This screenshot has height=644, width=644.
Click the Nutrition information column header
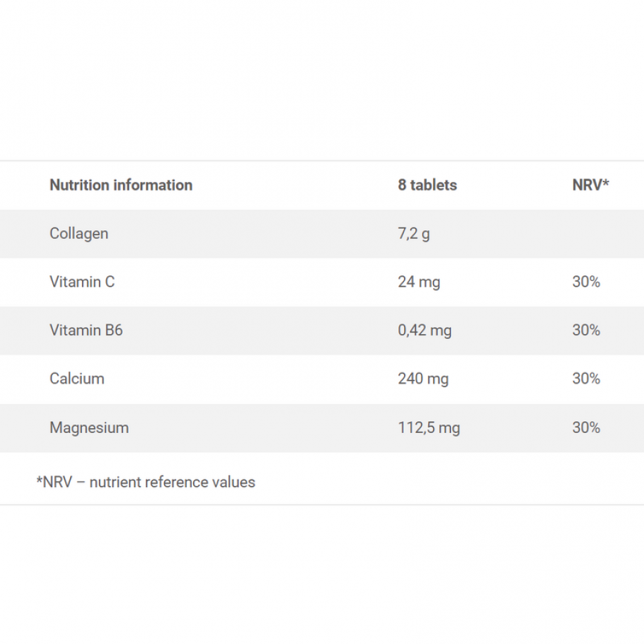tap(121, 185)
